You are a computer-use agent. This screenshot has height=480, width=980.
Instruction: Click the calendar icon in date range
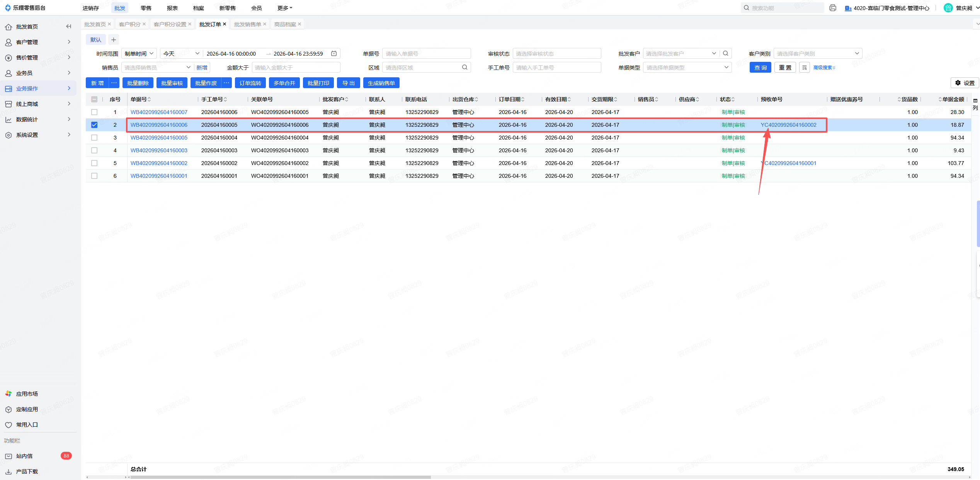click(334, 53)
